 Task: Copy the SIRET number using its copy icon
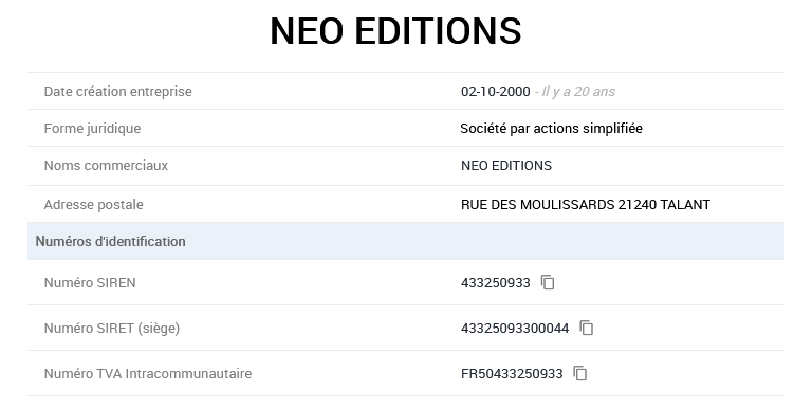tap(586, 328)
